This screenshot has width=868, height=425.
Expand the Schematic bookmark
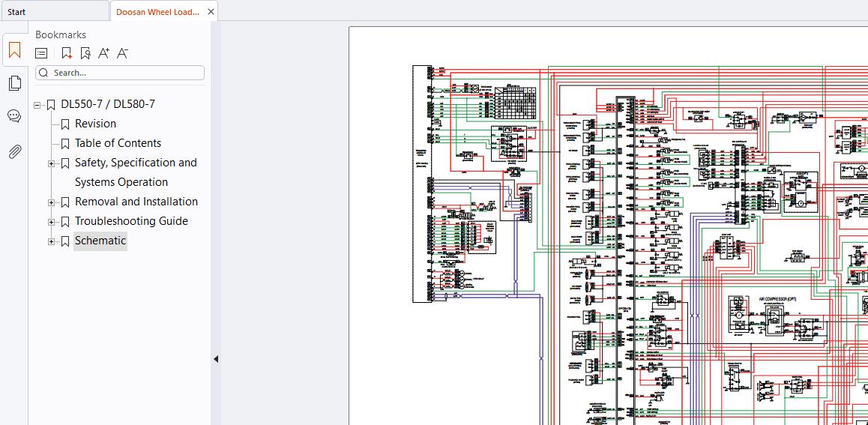51,241
